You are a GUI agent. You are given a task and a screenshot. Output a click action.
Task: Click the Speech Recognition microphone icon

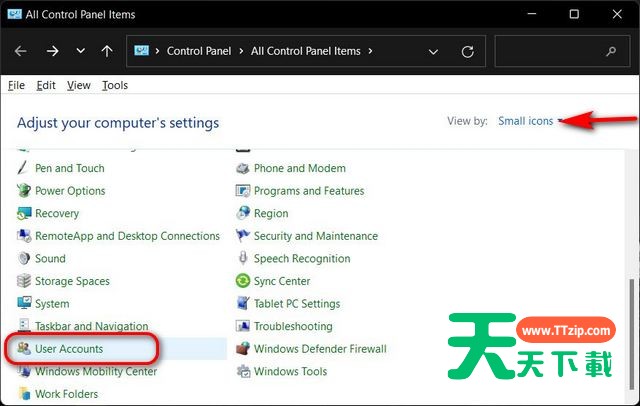(x=243, y=258)
